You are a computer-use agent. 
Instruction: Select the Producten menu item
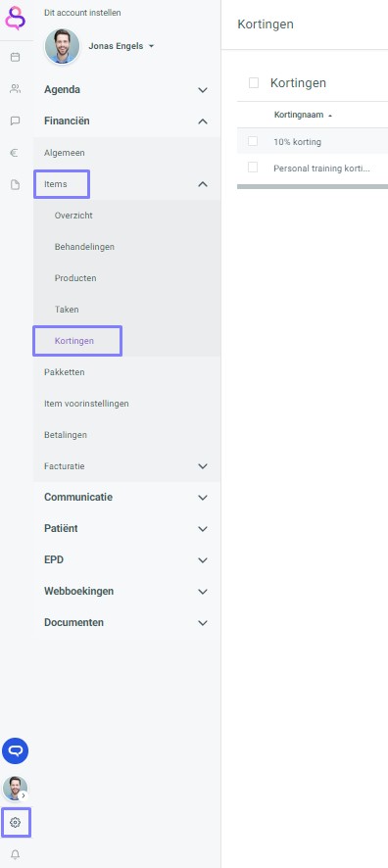pyautogui.click(x=75, y=278)
